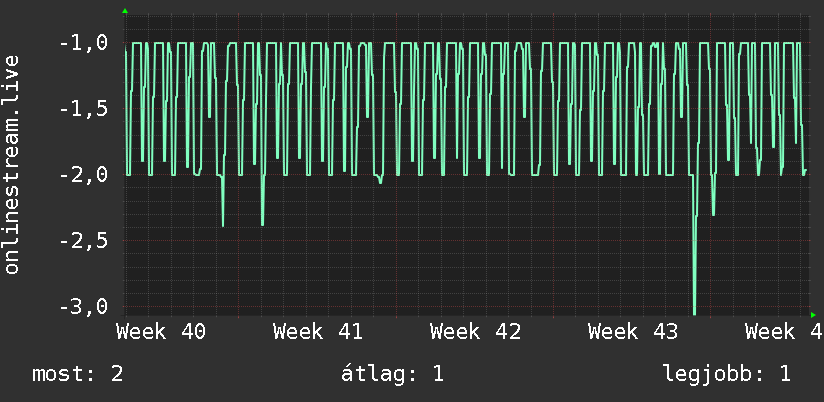This screenshot has height=402, width=824.
Task: Click the green arrow ending the x-axis
Action: [x=813, y=315]
